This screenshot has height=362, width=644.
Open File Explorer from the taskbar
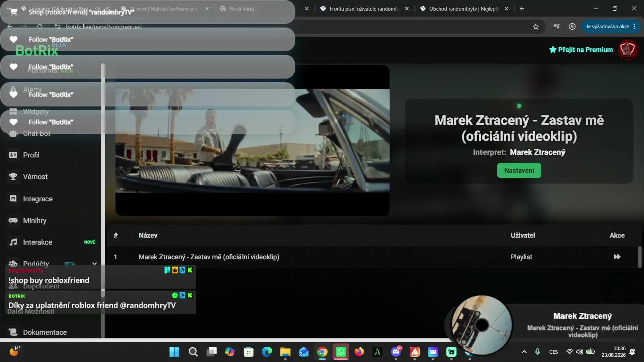pos(285,352)
